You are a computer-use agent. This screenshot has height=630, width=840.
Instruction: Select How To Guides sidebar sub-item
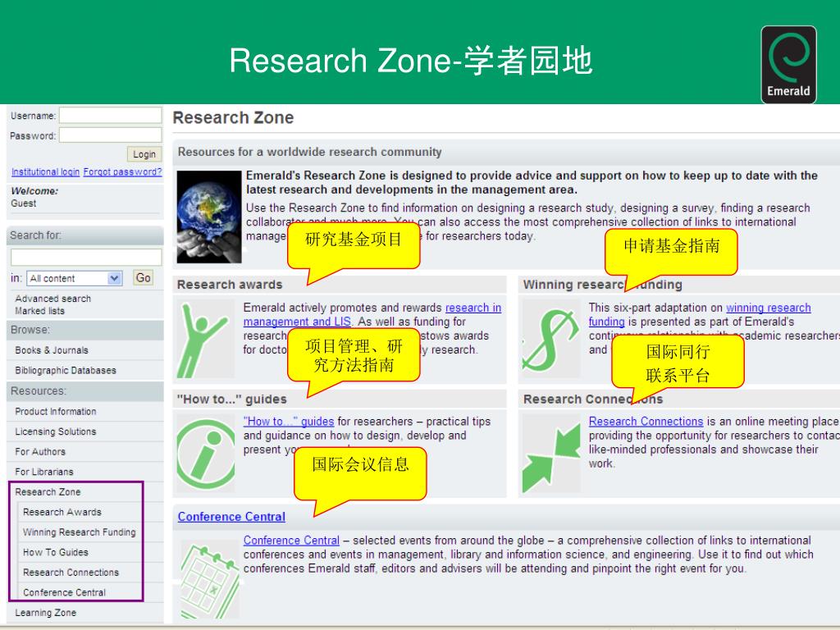pyautogui.click(x=56, y=552)
